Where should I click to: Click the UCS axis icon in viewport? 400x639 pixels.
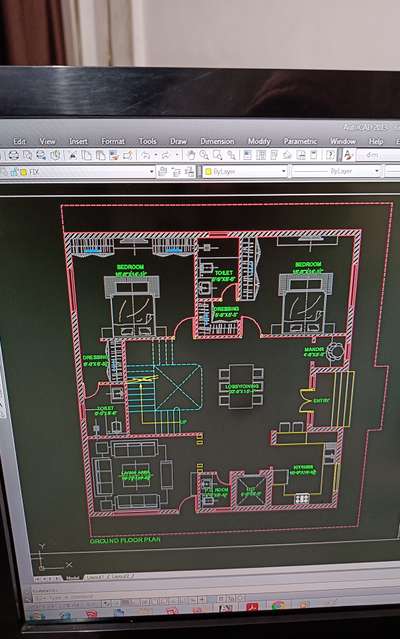[54, 558]
